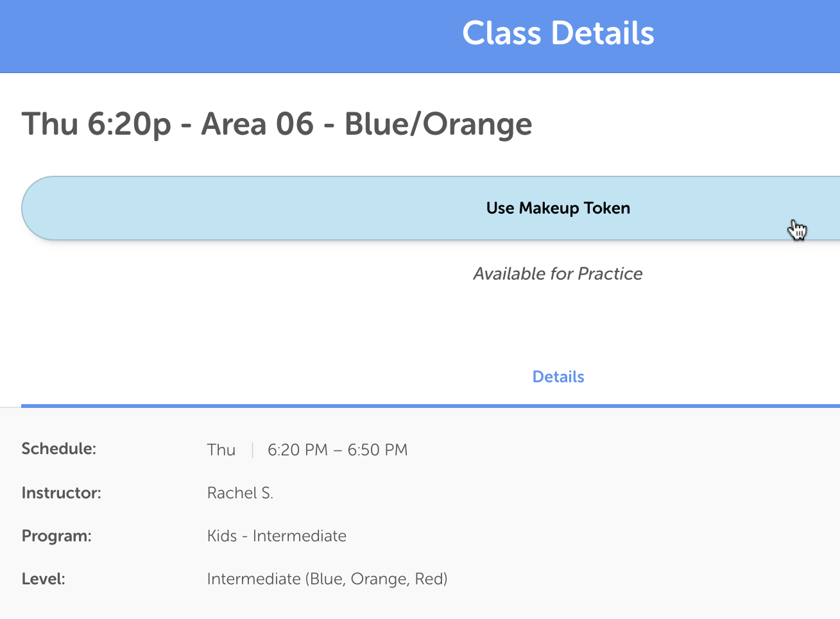Select the class title Thu 6:20p Area 06

pyautogui.click(x=167, y=124)
